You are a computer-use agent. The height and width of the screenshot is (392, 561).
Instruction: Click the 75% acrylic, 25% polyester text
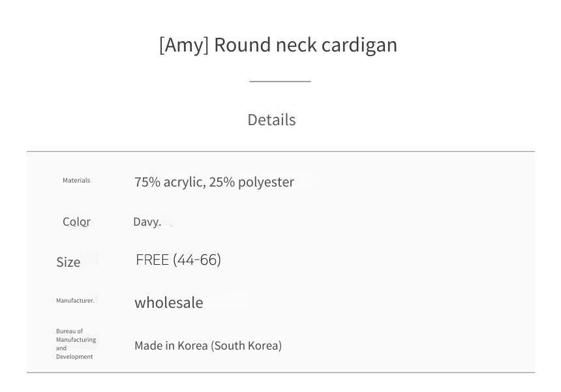(215, 182)
